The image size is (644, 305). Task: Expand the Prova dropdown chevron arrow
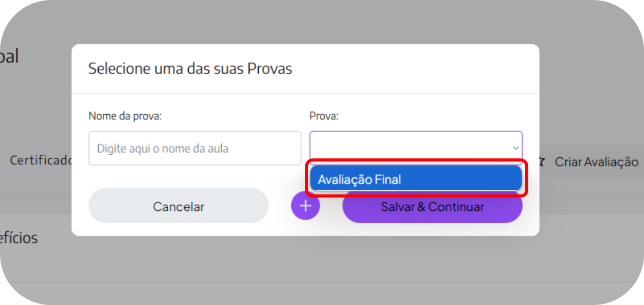coord(515,148)
